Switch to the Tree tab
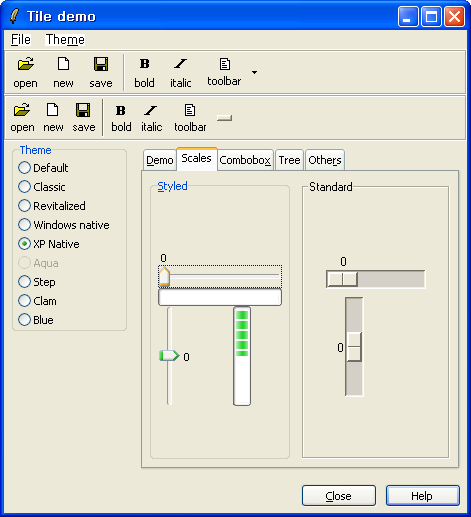The height and width of the screenshot is (517, 471). click(x=289, y=160)
